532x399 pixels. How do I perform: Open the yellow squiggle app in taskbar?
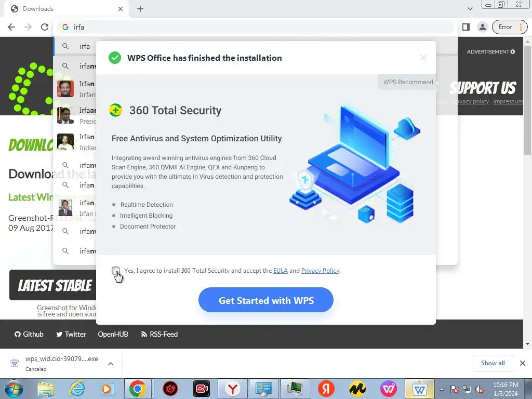357,389
